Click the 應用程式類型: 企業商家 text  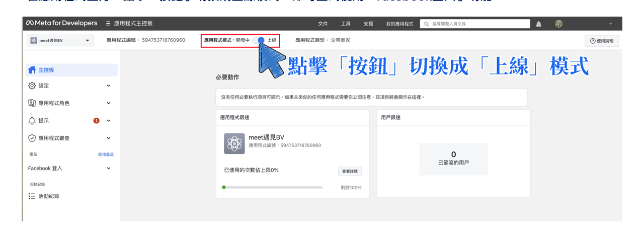(323, 40)
